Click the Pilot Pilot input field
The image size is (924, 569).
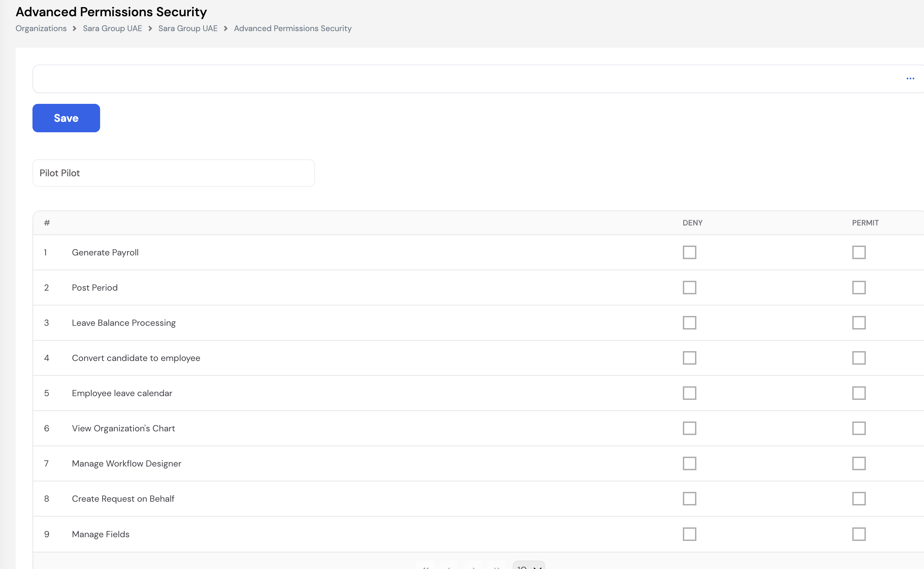coord(174,173)
